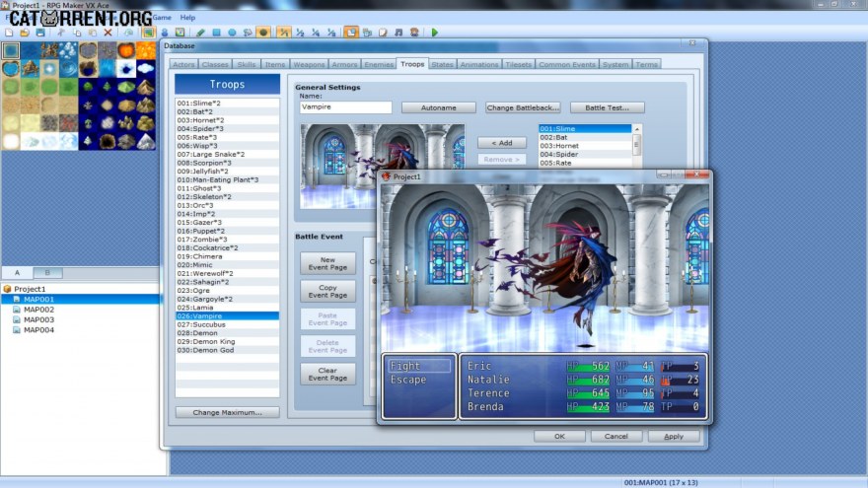This screenshot has height=488, width=868.
Task: Select Event editing mode icon
Action: pyautogui.click(x=165, y=33)
